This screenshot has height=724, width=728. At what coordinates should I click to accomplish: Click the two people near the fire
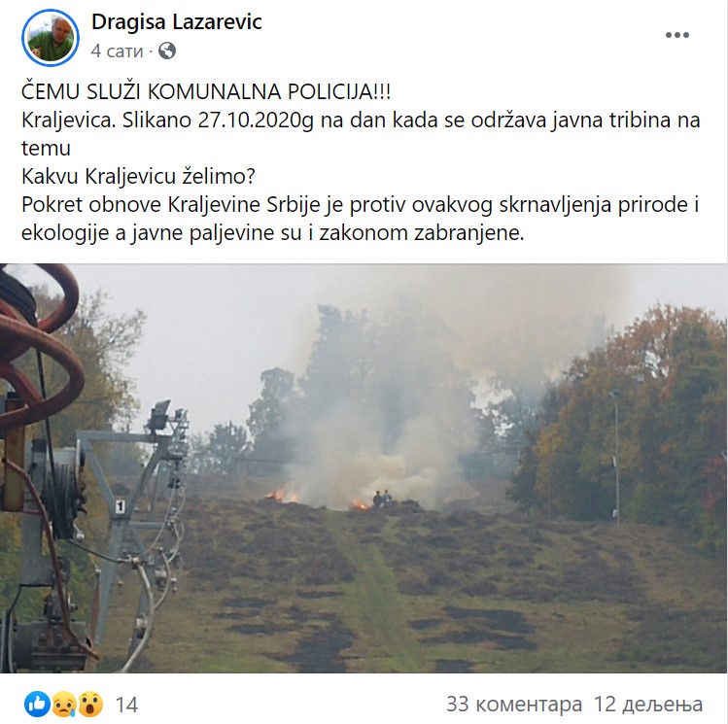pyautogui.click(x=382, y=499)
